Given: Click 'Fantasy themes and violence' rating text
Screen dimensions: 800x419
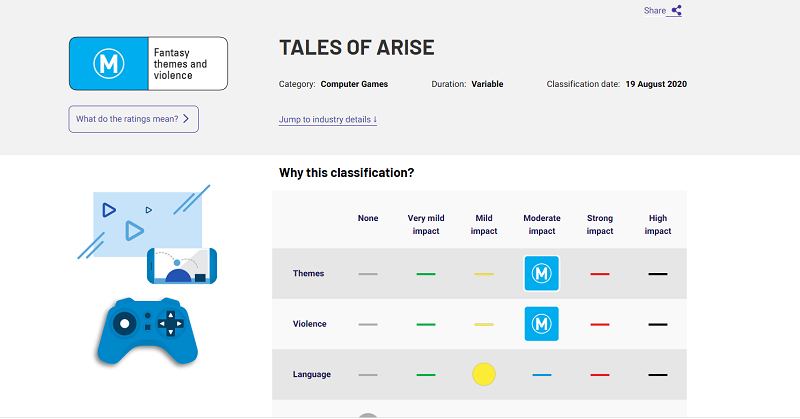Looking at the screenshot, I should coord(180,64).
